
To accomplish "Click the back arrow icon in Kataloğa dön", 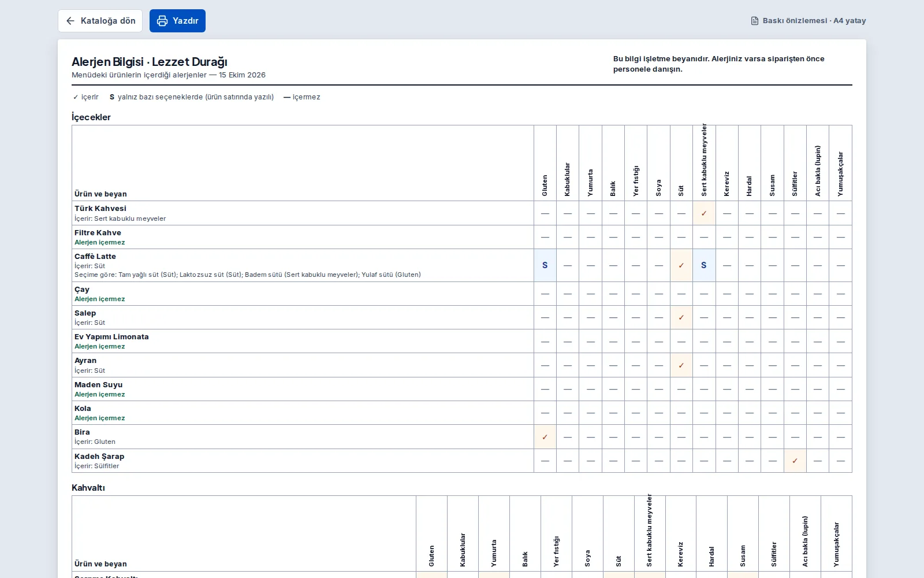I will point(70,21).
